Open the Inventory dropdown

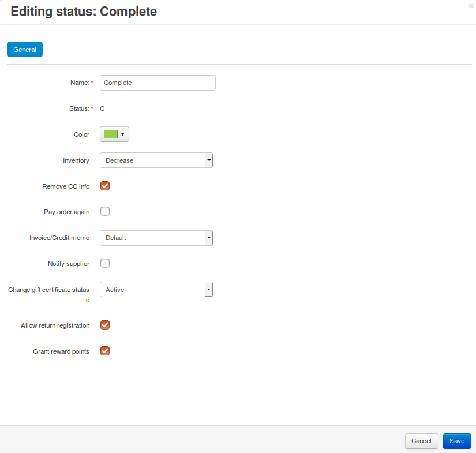coord(156,160)
